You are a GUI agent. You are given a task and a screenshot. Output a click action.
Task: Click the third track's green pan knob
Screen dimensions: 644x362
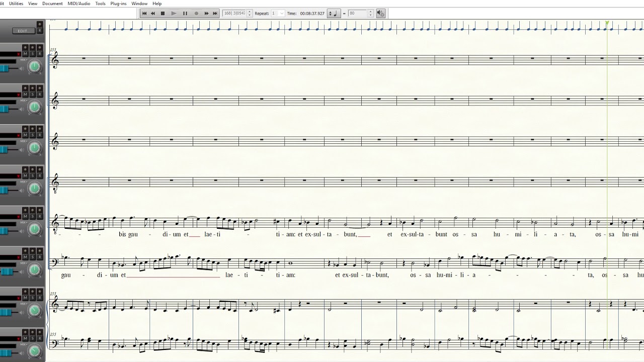coord(34,147)
